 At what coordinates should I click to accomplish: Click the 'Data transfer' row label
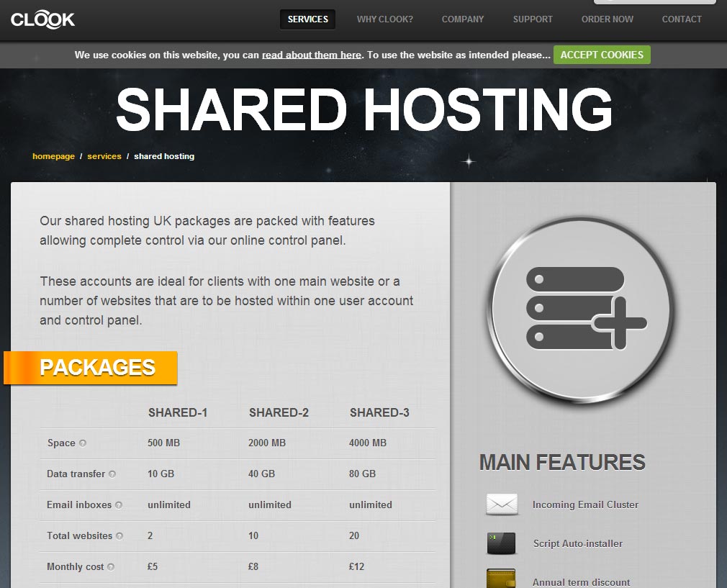76,474
